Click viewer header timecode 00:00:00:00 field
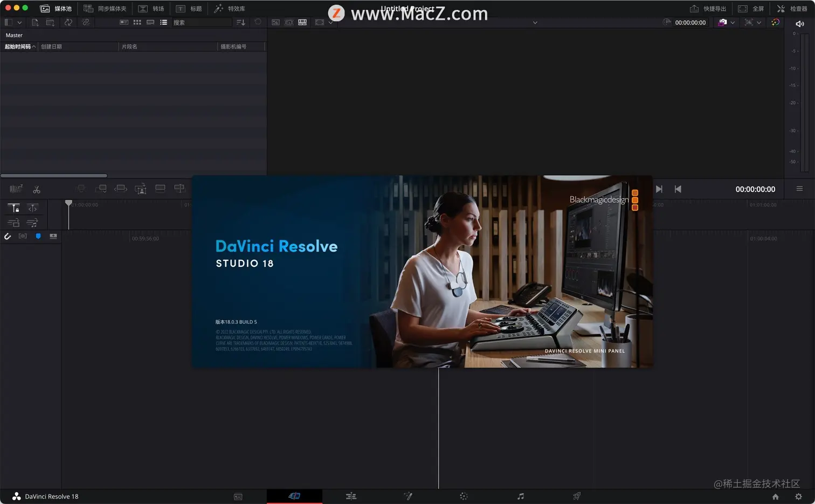 pos(690,23)
